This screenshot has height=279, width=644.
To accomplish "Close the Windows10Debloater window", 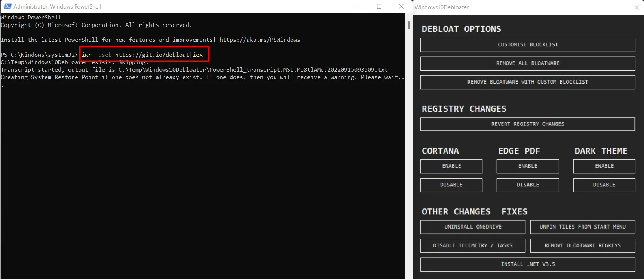I will pyautogui.click(x=637, y=7).
